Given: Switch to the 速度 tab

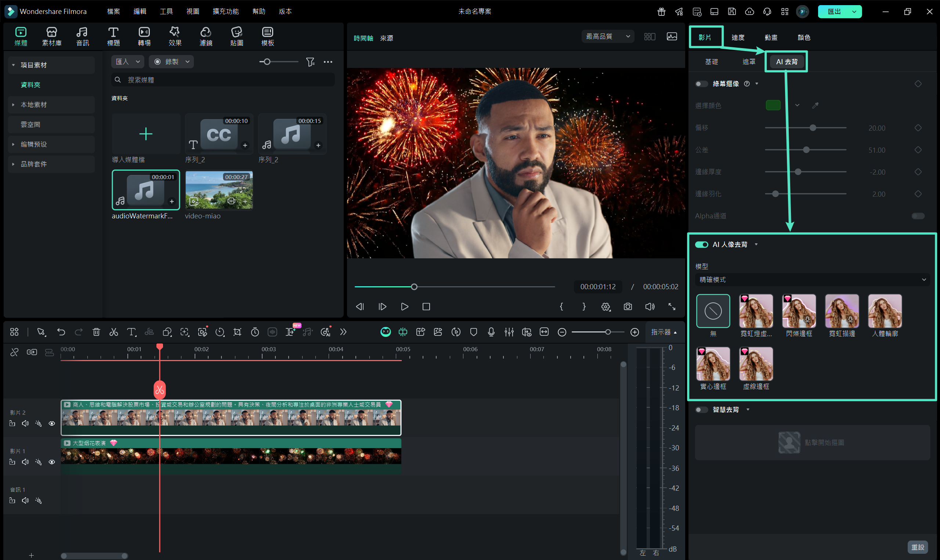Looking at the screenshot, I should pyautogui.click(x=738, y=37).
